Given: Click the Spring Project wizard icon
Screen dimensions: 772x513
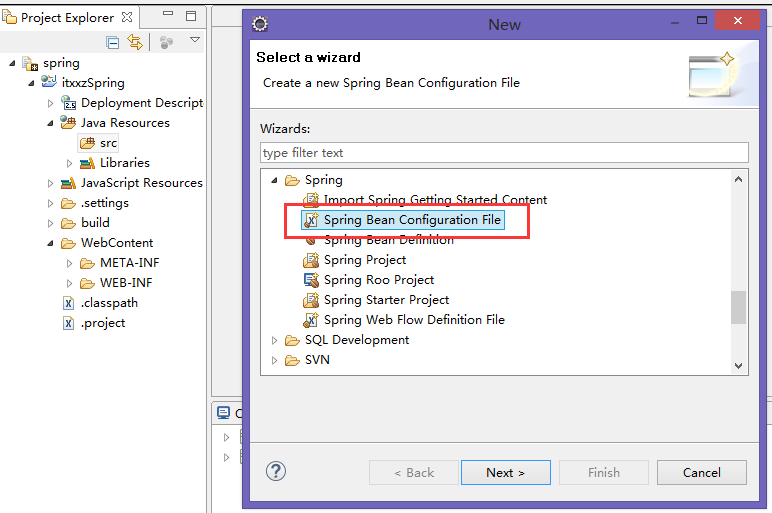Looking at the screenshot, I should (x=311, y=260).
